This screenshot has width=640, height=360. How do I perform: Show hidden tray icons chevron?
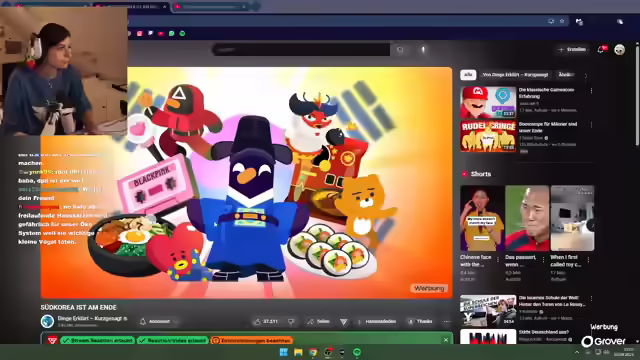pyautogui.click(x=577, y=352)
